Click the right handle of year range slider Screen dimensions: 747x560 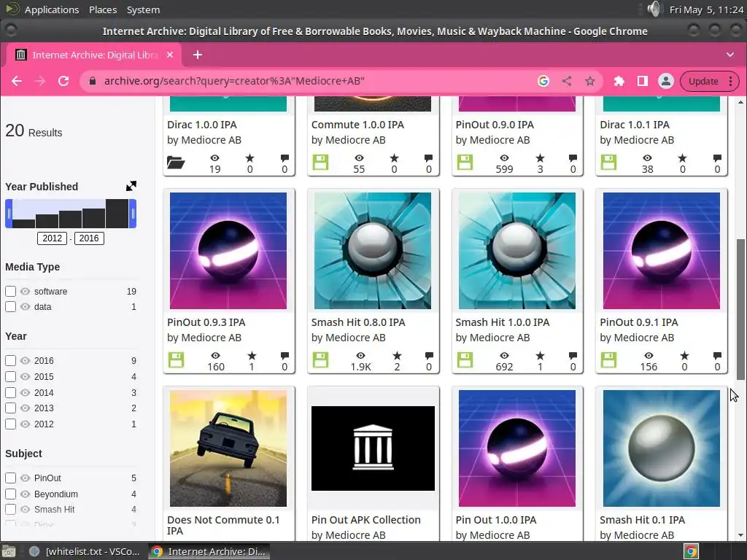pos(133,214)
